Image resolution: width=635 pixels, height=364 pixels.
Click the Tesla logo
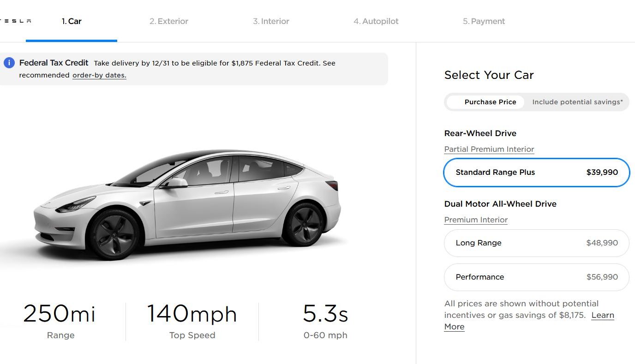[15, 21]
